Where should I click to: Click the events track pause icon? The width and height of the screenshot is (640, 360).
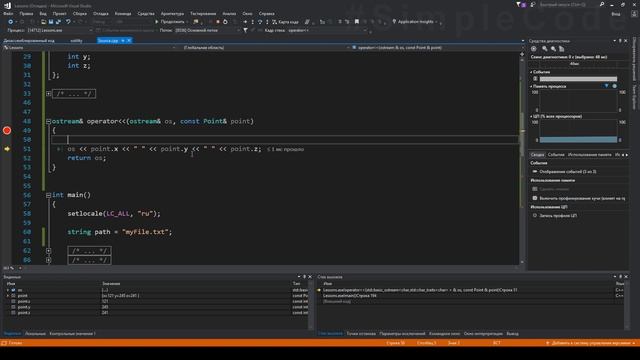pos(535,79)
